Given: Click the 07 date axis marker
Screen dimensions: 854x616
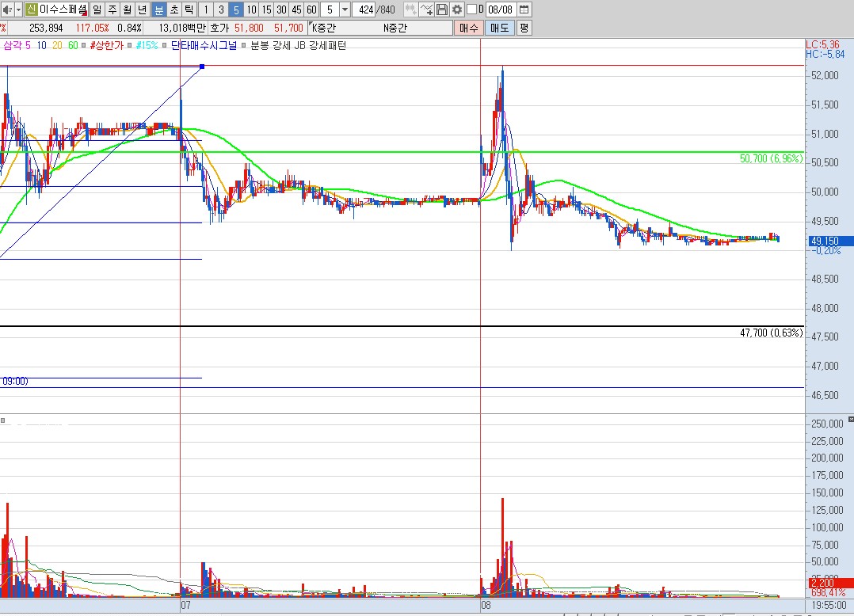Looking at the screenshot, I should (185, 605).
